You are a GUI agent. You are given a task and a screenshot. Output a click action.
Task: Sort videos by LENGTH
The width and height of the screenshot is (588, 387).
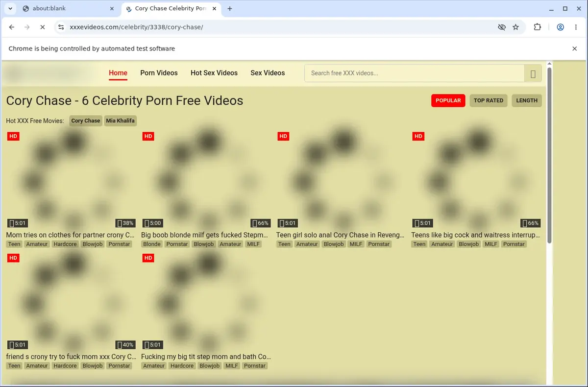click(527, 100)
